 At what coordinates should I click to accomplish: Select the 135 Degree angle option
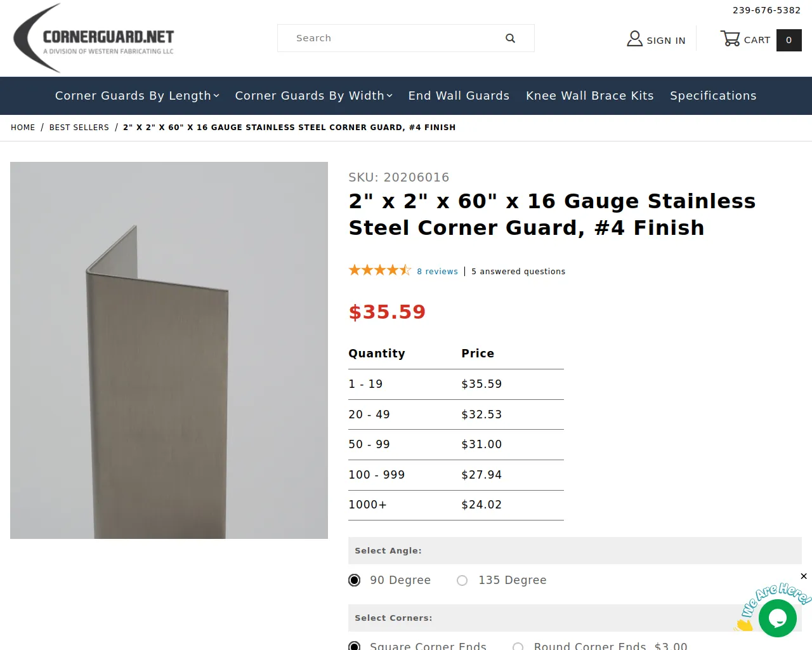click(x=462, y=580)
